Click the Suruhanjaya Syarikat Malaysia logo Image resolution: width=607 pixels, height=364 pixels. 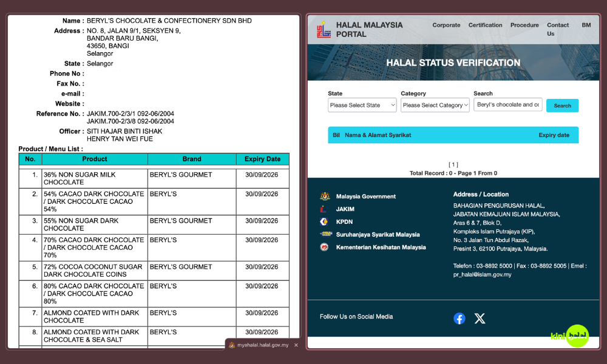(x=325, y=234)
